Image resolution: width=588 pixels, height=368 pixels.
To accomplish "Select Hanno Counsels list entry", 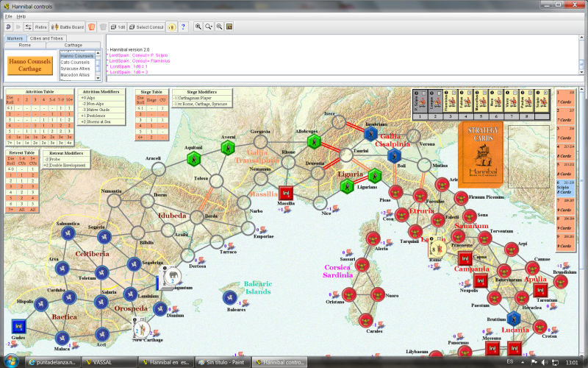I will click(x=77, y=56).
